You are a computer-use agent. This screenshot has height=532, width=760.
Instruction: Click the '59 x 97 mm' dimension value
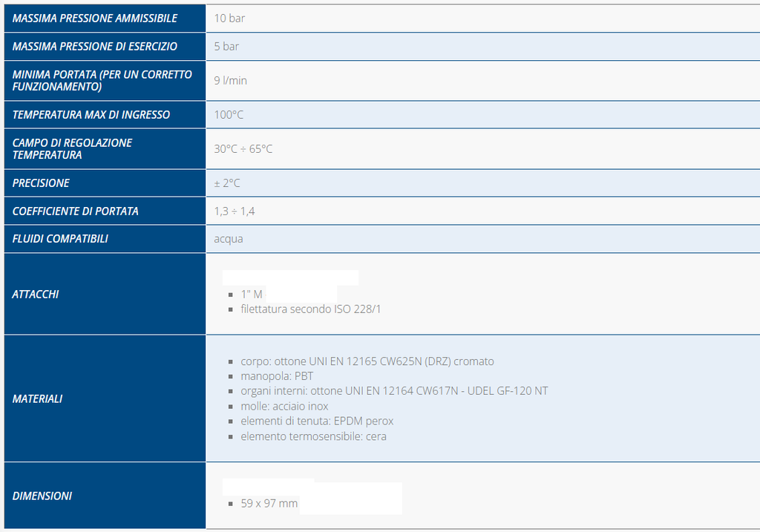pyautogui.click(x=269, y=503)
